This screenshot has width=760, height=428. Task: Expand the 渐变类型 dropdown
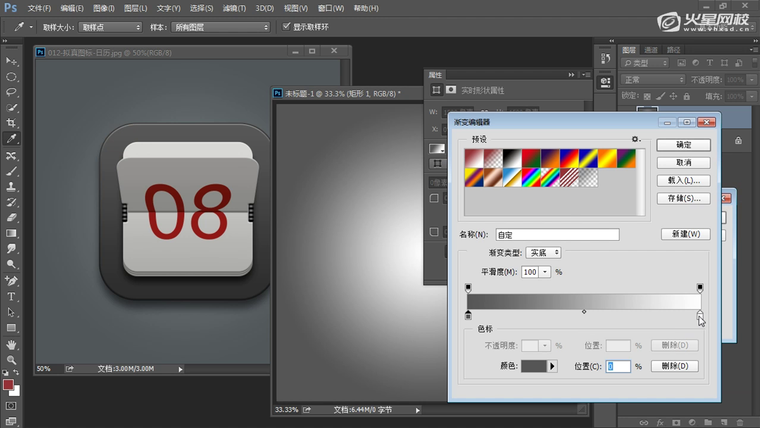click(x=543, y=253)
